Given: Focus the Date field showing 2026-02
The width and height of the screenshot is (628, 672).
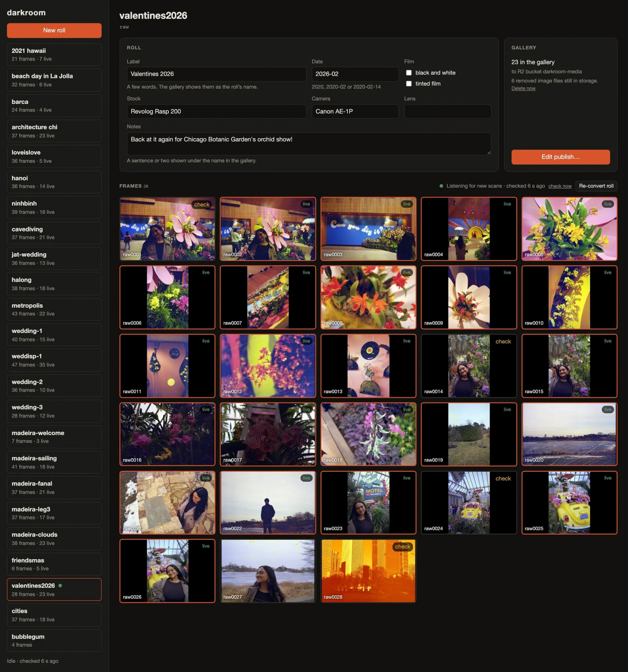Looking at the screenshot, I should click(x=355, y=74).
